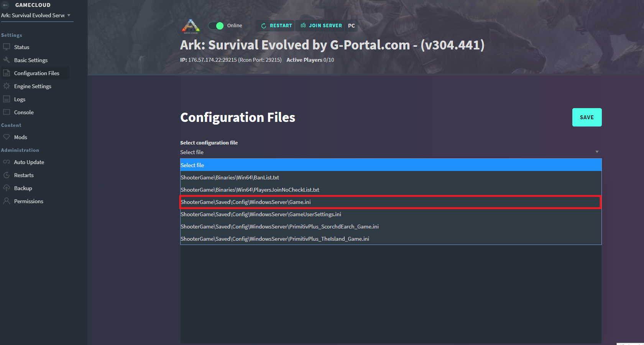Screen dimensions: 644x345
Task: Click the Ark game logo icon
Action: coord(191,26)
